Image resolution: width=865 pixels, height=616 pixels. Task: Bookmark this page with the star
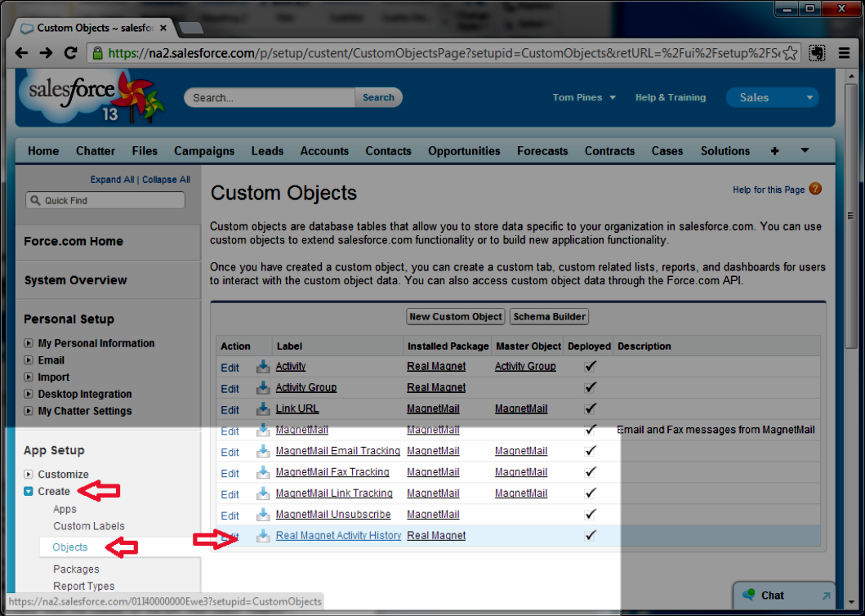[789, 53]
